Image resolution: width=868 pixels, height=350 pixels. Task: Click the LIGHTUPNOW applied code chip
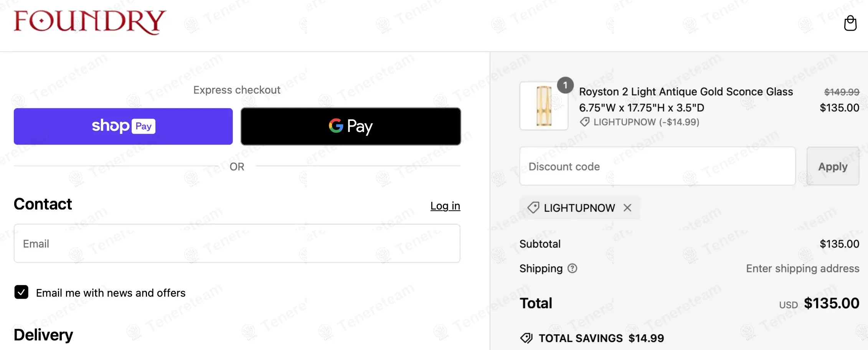pos(579,208)
